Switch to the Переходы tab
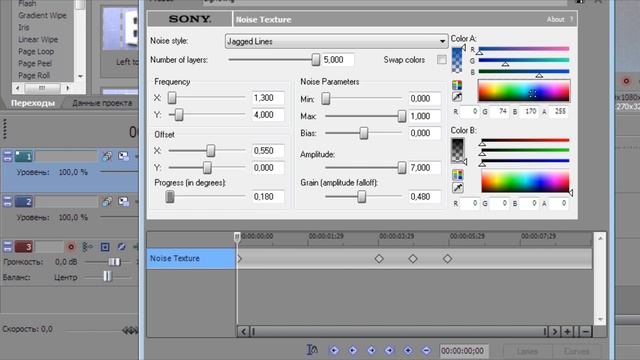Viewport: 640px width, 360px height. tap(33, 103)
